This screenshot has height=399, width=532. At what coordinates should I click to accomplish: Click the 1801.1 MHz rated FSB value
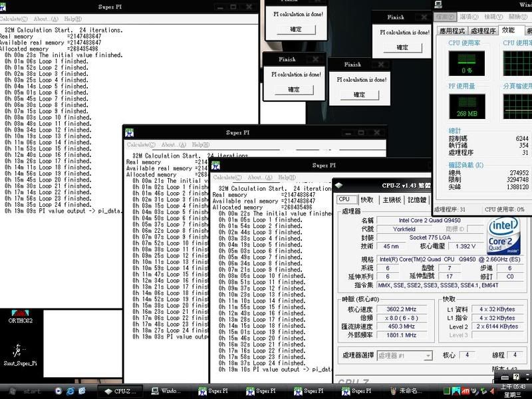pyautogui.click(x=401, y=335)
